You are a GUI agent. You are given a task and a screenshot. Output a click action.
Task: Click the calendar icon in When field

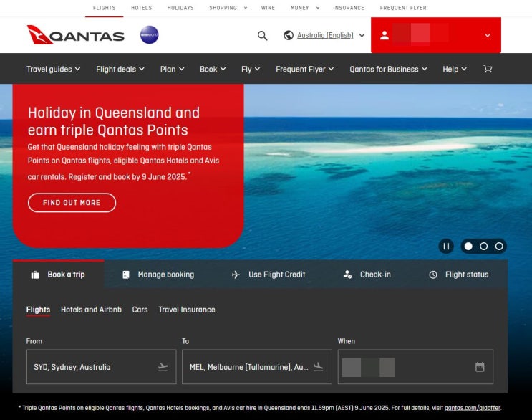(480, 367)
